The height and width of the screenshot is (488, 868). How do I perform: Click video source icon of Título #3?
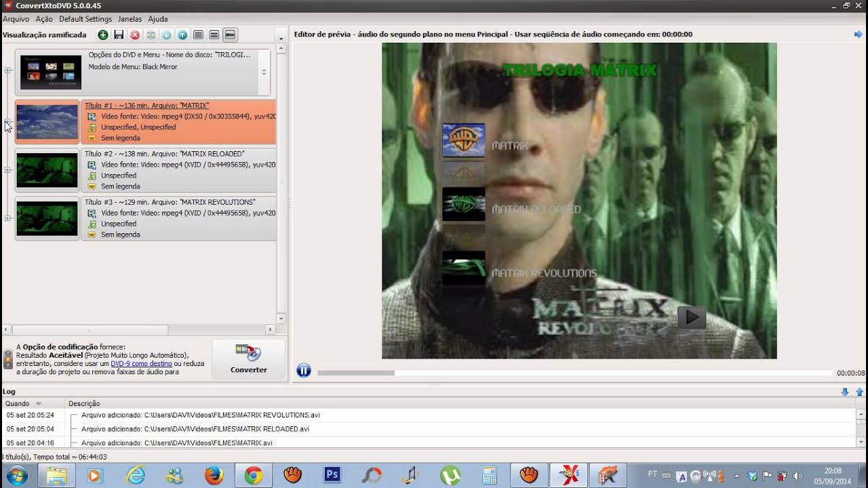pyautogui.click(x=92, y=213)
